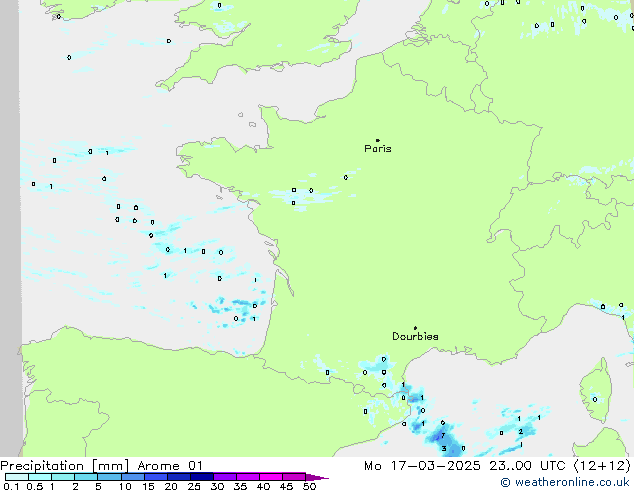The width and height of the screenshot is (634, 490).
Task: Pick the 35–40 mm legend swatch
Action: (248, 477)
